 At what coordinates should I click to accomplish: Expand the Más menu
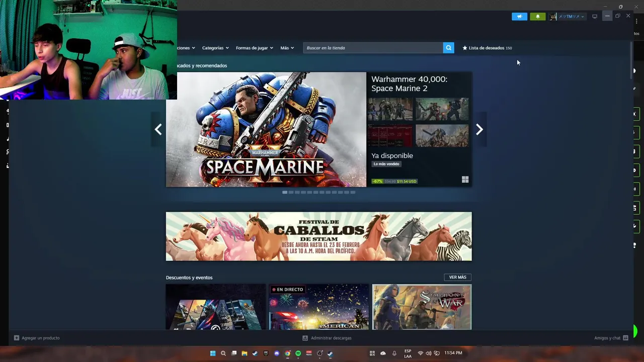coord(287,48)
